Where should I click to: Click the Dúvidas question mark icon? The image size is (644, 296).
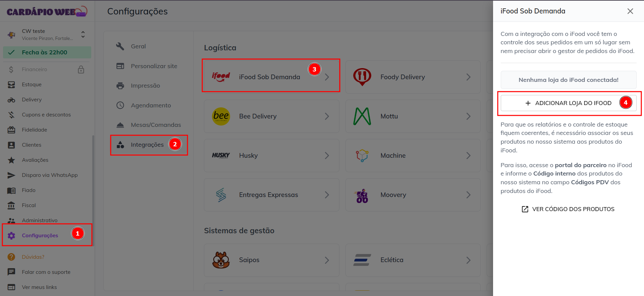[x=11, y=257]
